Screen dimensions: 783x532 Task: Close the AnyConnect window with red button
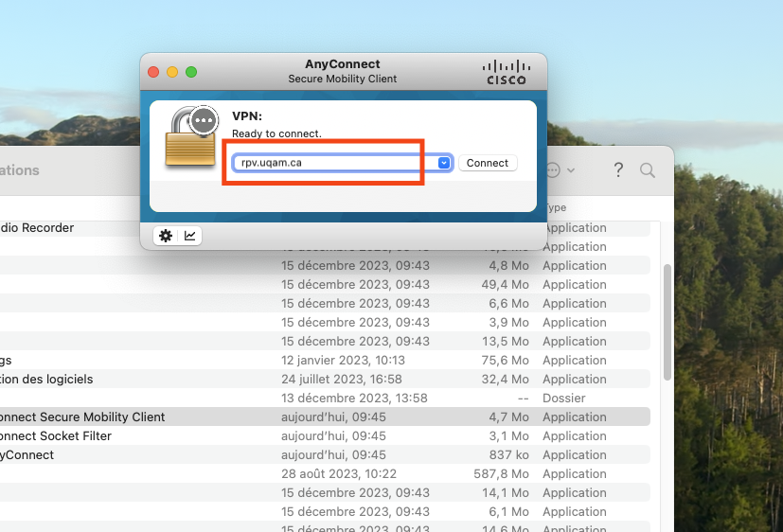click(153, 72)
